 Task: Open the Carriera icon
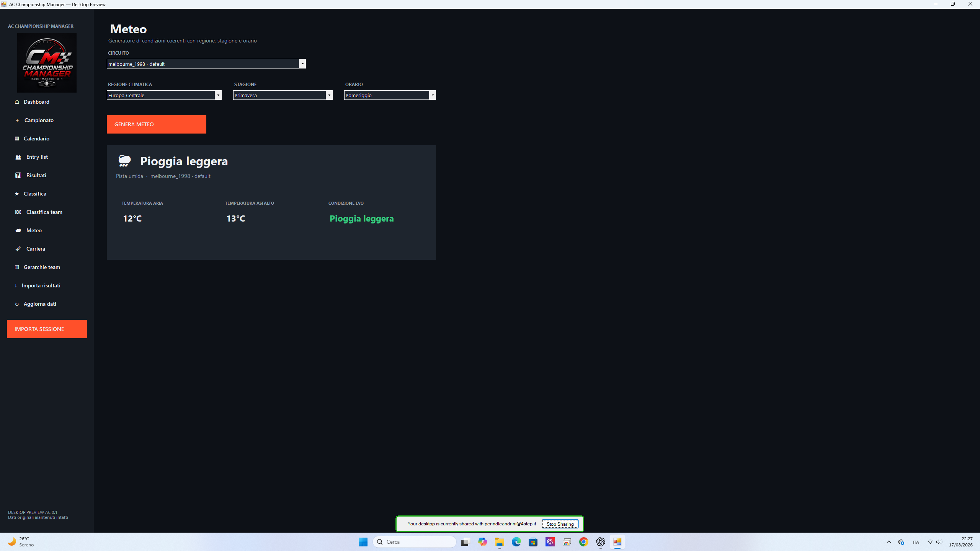point(18,249)
